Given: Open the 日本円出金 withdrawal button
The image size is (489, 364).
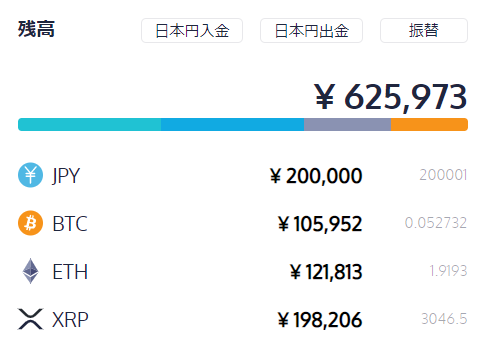Looking at the screenshot, I should click(311, 31).
